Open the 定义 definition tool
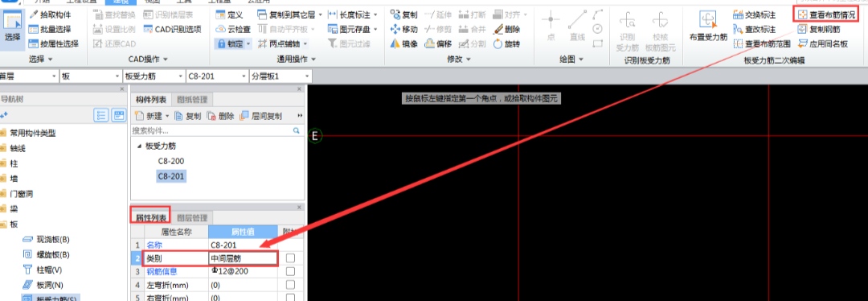 [230, 14]
